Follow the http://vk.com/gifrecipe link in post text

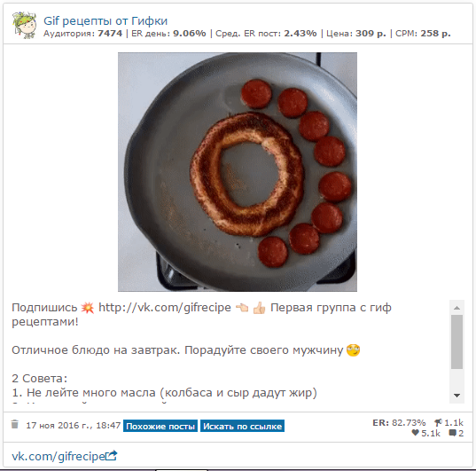[165, 308]
